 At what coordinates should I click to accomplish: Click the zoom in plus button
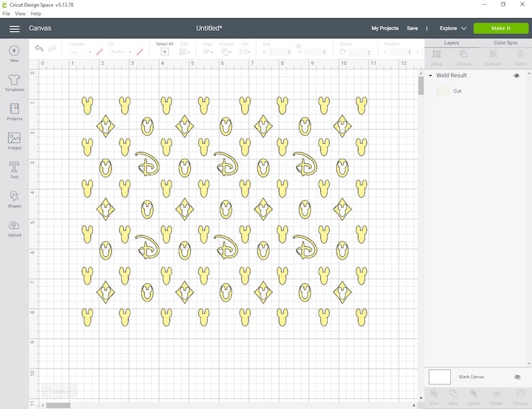71,392
